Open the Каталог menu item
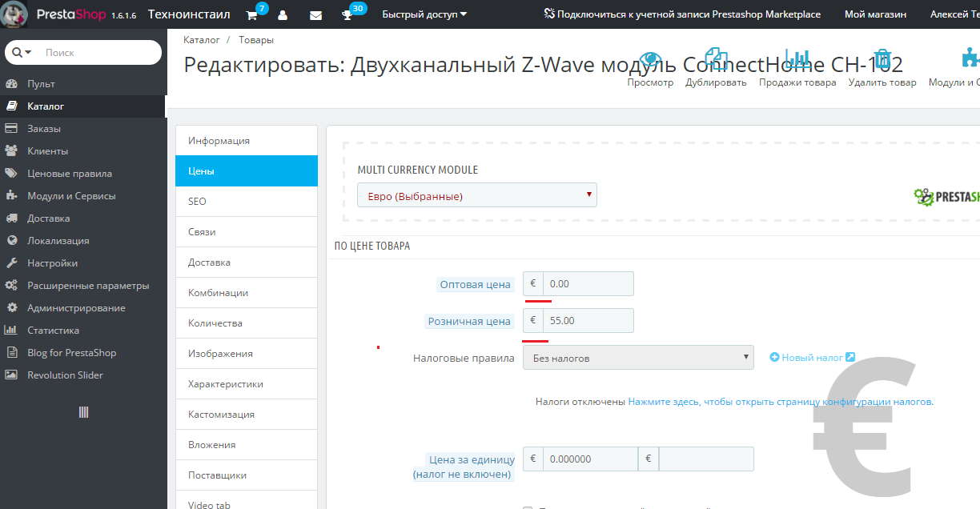Viewport: 980px width, 509px height. 83,106
